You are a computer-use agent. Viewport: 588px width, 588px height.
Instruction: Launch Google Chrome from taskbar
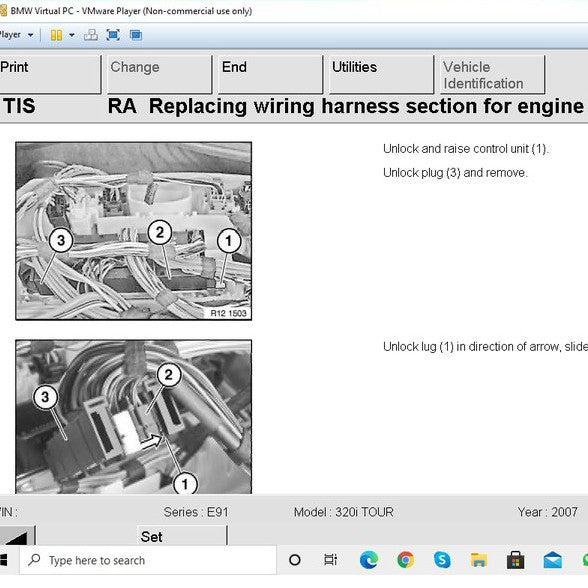click(x=405, y=560)
